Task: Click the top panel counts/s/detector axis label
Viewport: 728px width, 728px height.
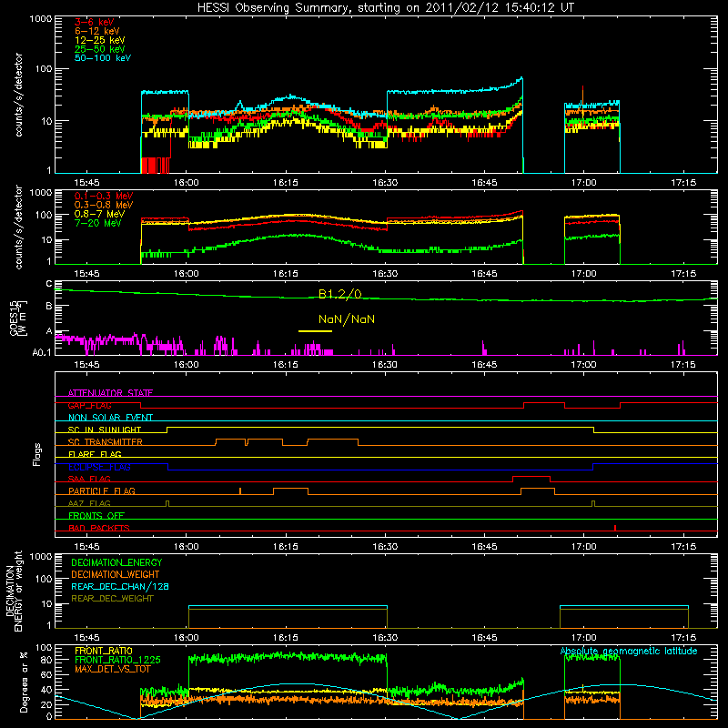Action: [x=18, y=95]
